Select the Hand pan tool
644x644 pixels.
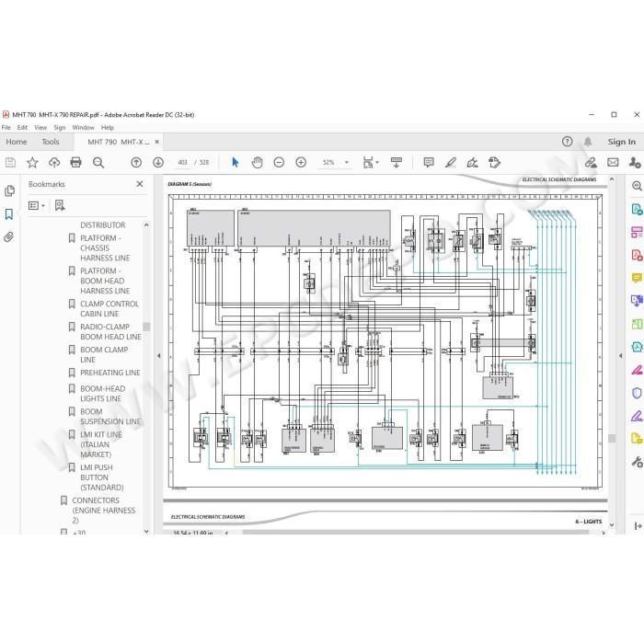[257, 162]
